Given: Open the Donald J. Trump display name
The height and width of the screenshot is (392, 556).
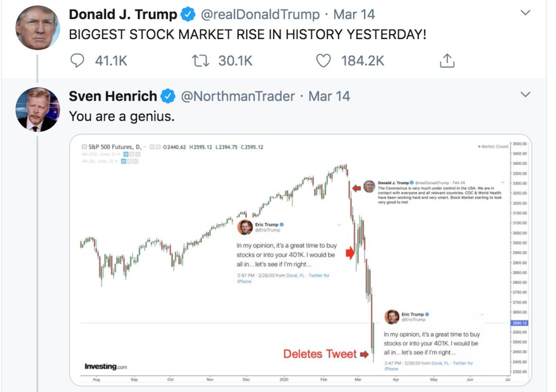Looking at the screenshot, I should coord(123,15).
